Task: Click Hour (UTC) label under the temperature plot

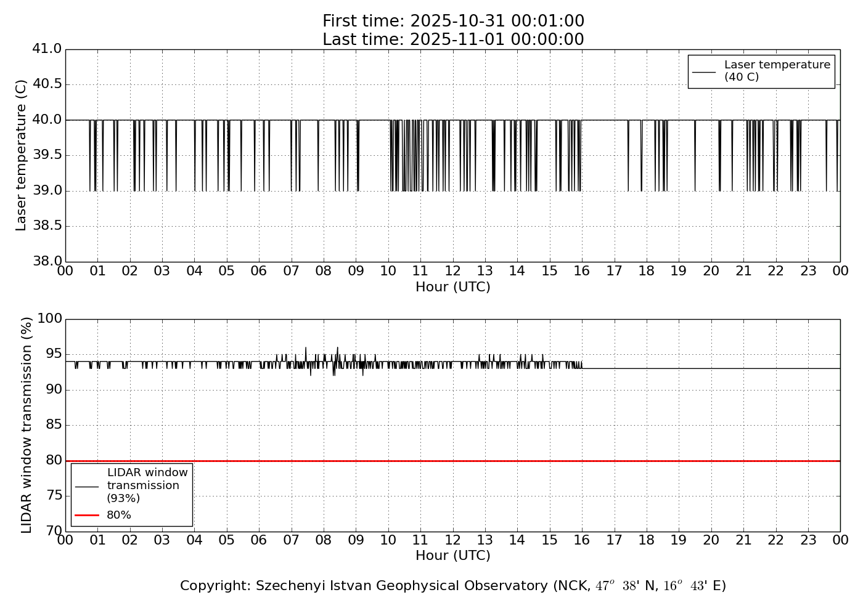Action: (453, 287)
